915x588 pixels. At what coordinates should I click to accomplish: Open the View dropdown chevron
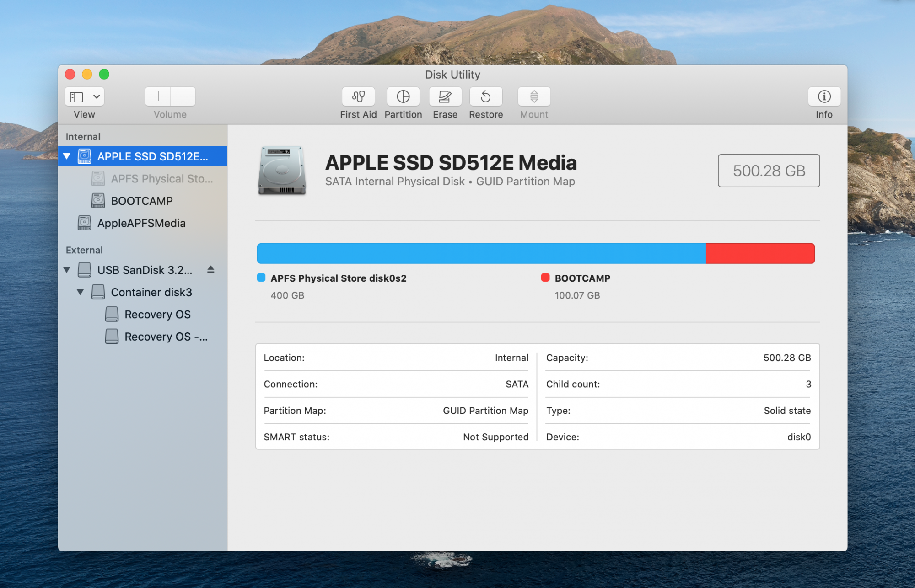tap(97, 96)
